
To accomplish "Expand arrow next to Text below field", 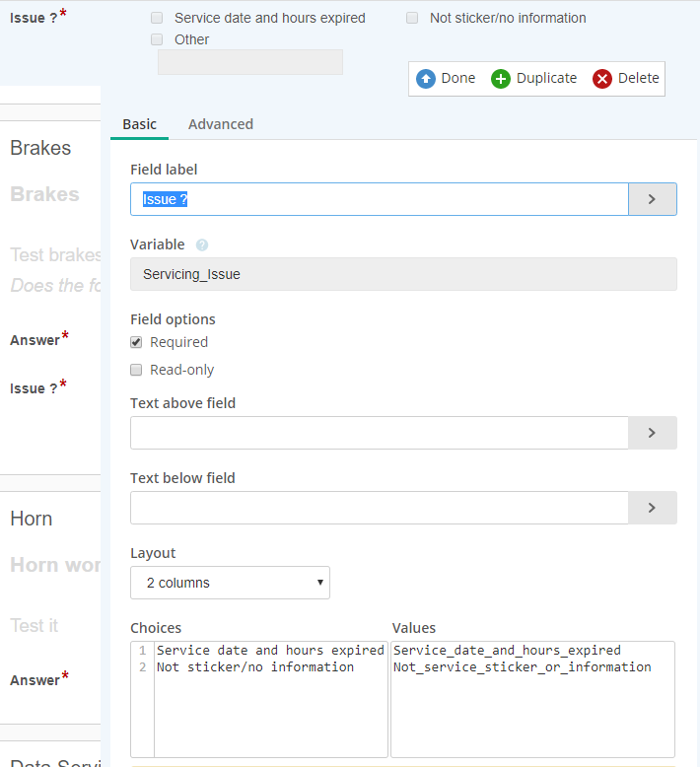I will [x=652, y=508].
